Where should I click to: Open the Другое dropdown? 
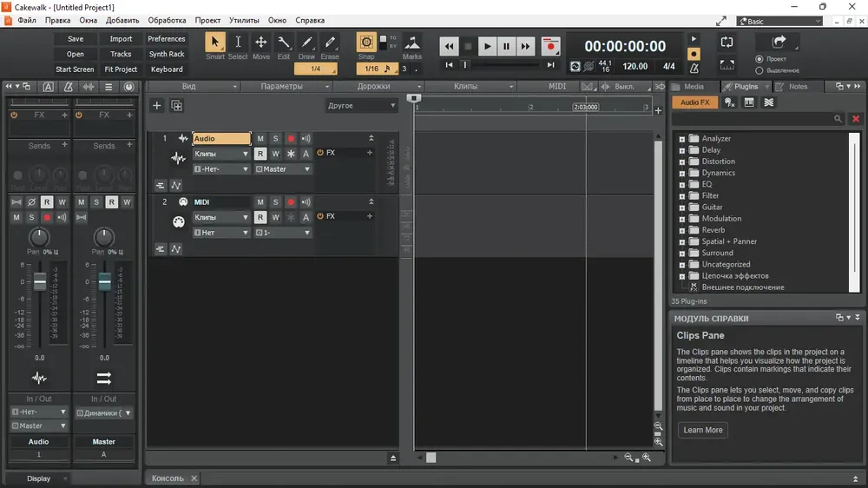[361, 105]
